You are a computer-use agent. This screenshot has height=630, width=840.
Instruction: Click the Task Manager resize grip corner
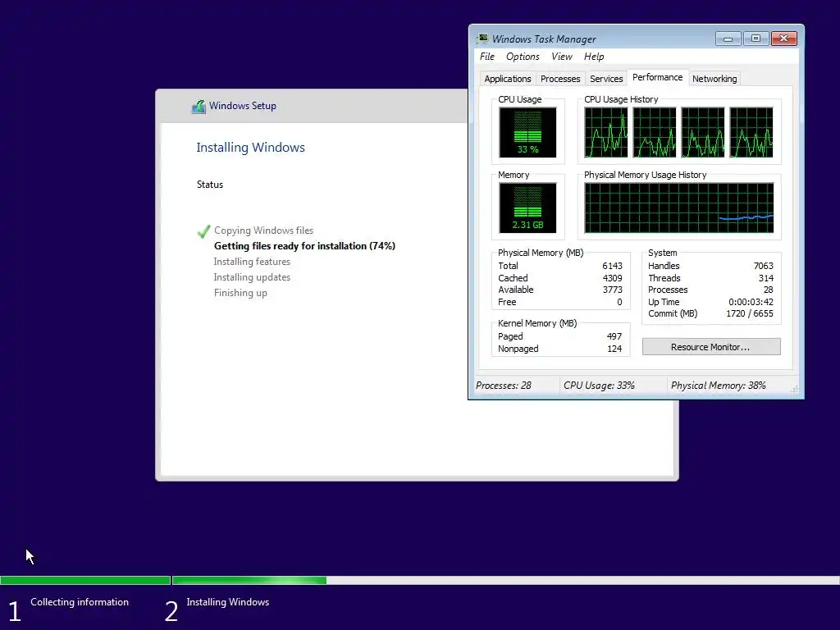pyautogui.click(x=795, y=390)
